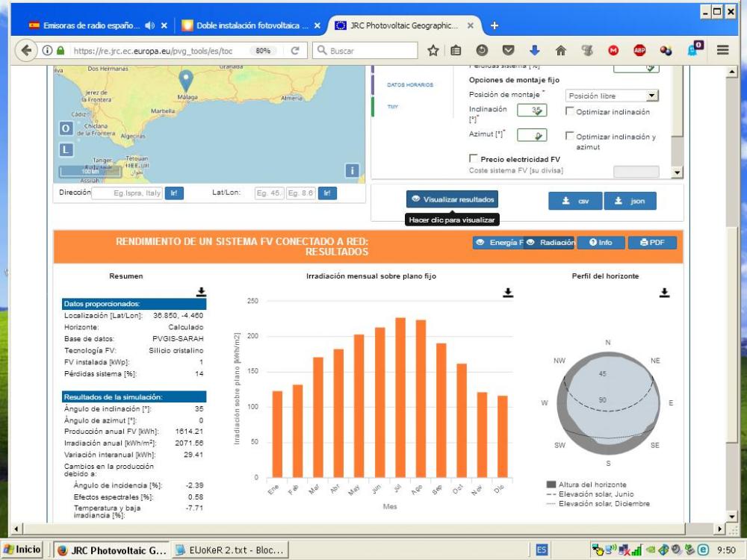Viewport: 747px width, 560px height.
Task: Download the Perfil del horizonte chart
Action: pyautogui.click(x=665, y=293)
